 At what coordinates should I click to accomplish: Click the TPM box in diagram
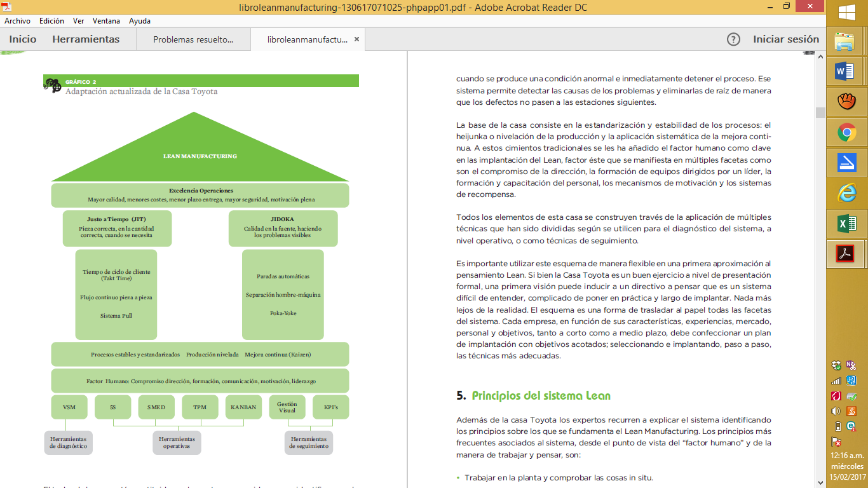(200, 407)
